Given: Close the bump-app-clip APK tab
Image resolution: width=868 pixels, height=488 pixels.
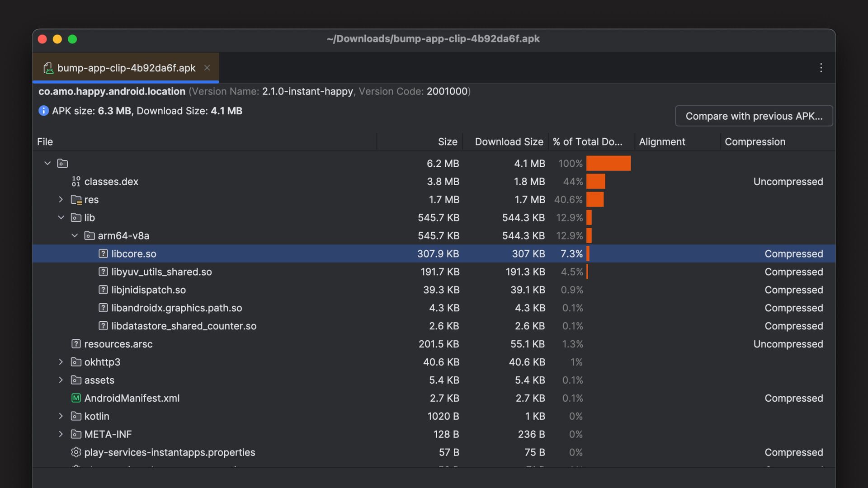Looking at the screenshot, I should (207, 68).
